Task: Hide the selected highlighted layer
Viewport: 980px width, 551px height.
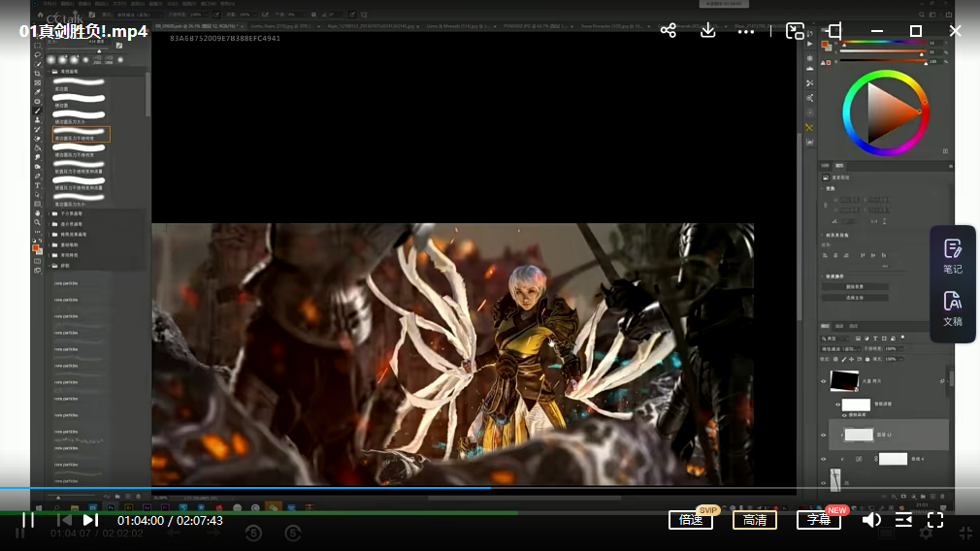Action: tap(823, 435)
